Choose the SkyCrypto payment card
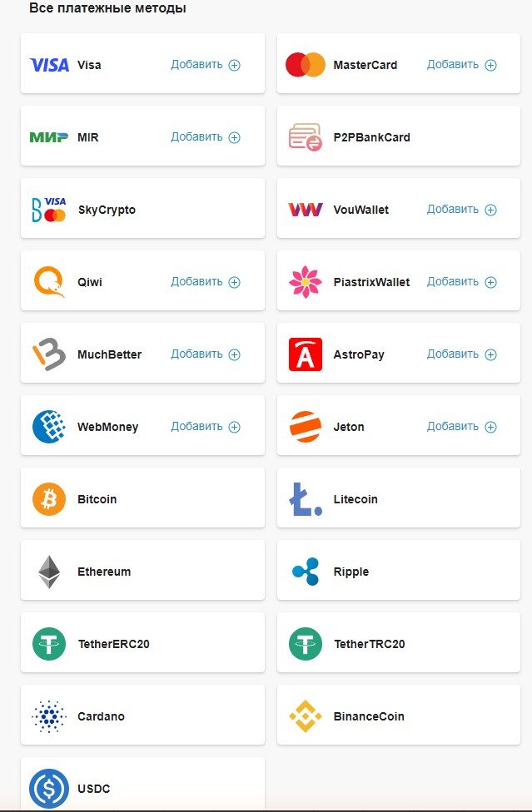 pyautogui.click(x=142, y=210)
